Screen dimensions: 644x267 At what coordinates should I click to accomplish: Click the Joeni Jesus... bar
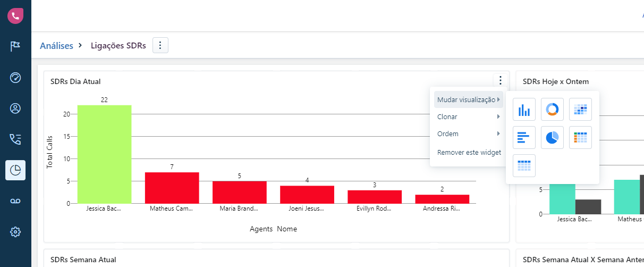coord(307,195)
